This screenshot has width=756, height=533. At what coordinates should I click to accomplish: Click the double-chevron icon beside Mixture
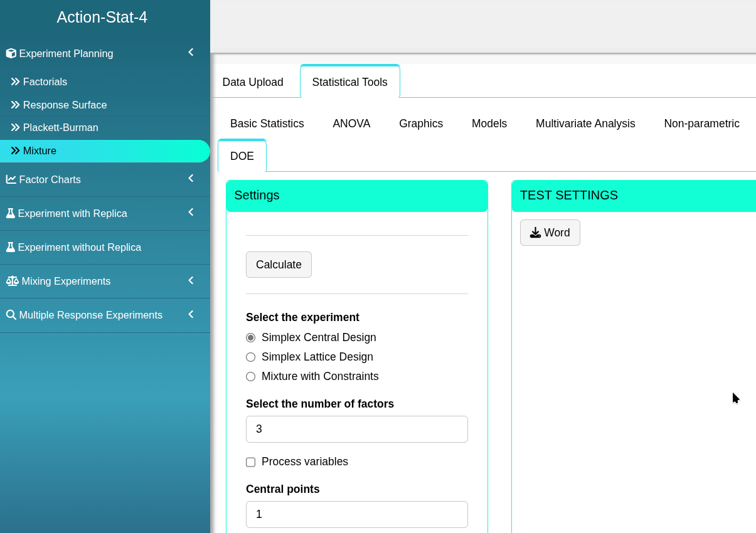point(16,150)
